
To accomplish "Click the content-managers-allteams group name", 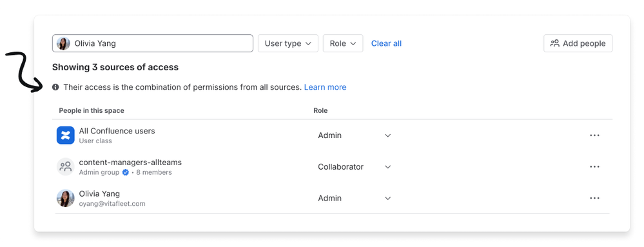I will pos(130,163).
